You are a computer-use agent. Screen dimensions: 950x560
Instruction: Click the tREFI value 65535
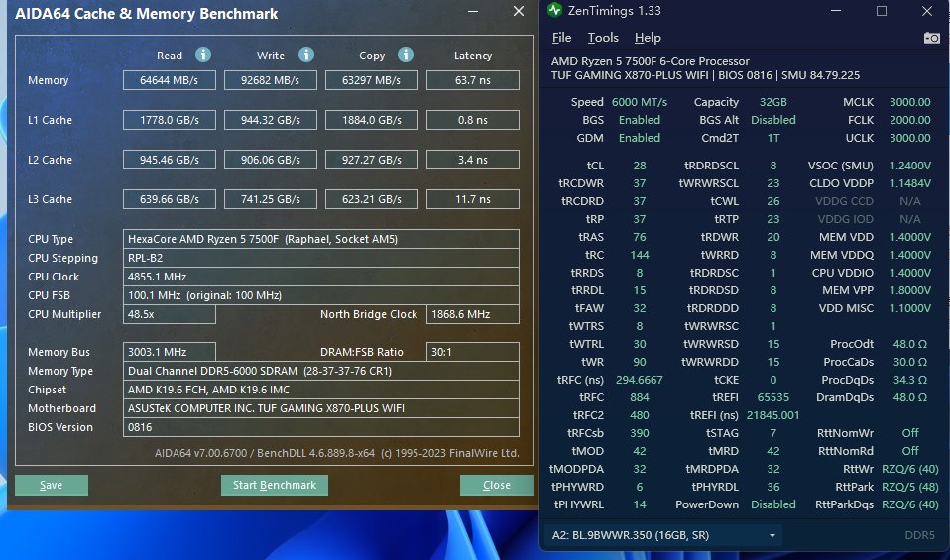coord(773,397)
